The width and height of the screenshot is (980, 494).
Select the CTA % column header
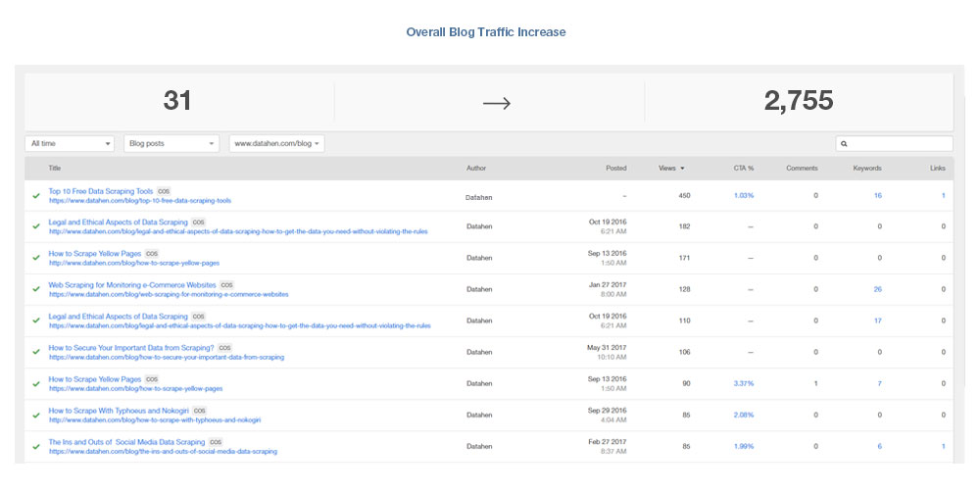pos(744,169)
